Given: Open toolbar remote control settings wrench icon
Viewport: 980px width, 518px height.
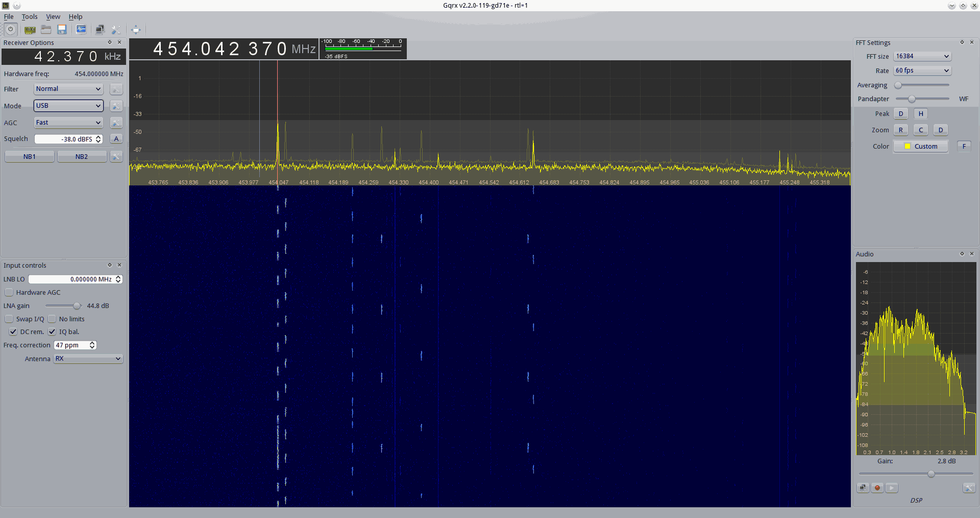Looking at the screenshot, I should (x=116, y=30).
